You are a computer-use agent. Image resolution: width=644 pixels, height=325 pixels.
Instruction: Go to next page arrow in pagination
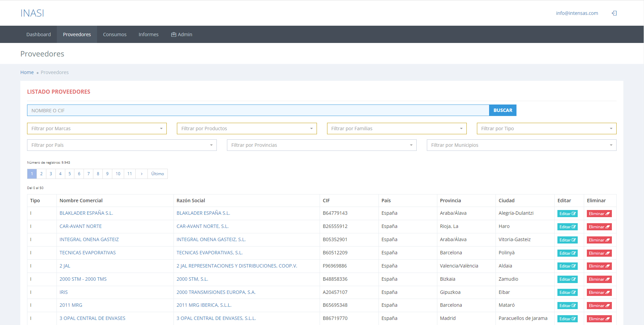point(141,174)
